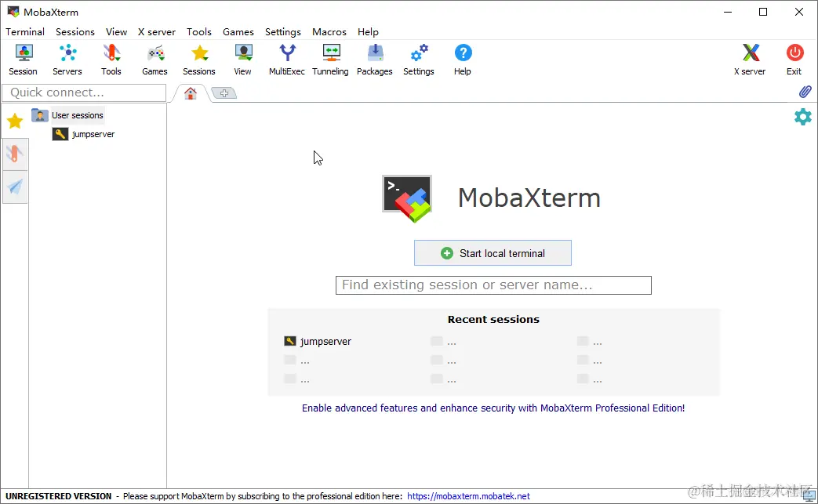Open the View menu
The image size is (818, 504).
pyautogui.click(x=116, y=32)
